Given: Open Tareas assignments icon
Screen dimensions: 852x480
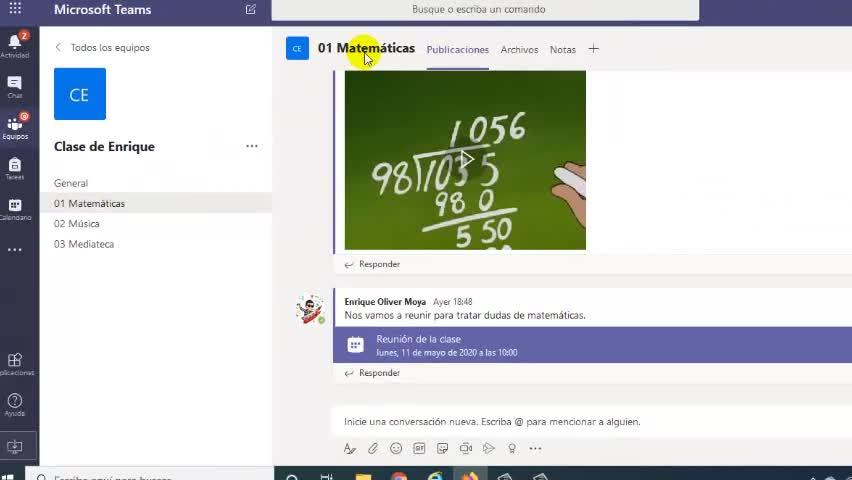Looking at the screenshot, I should pyautogui.click(x=15, y=169).
